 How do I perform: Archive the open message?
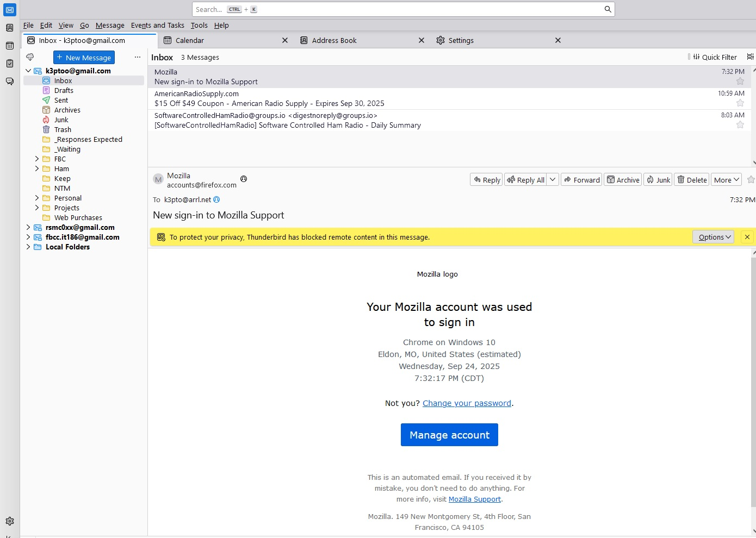[623, 180]
